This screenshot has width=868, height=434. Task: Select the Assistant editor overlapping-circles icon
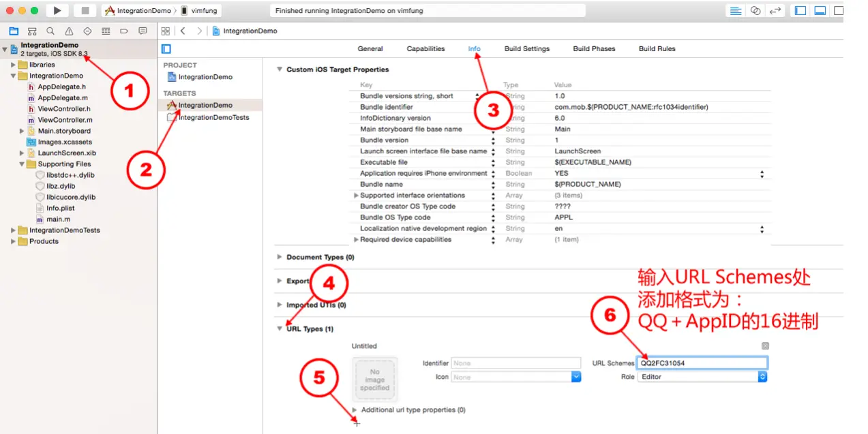755,11
